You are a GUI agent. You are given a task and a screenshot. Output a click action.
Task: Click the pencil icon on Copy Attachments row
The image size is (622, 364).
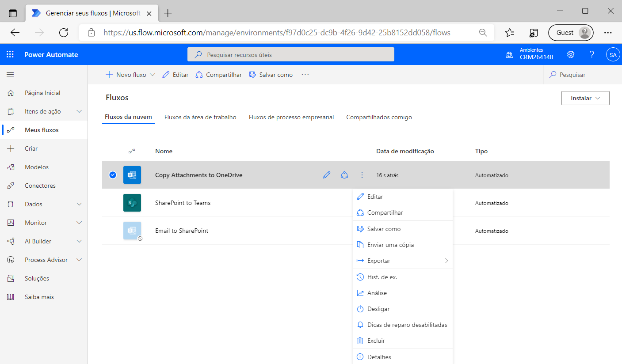coord(327,175)
